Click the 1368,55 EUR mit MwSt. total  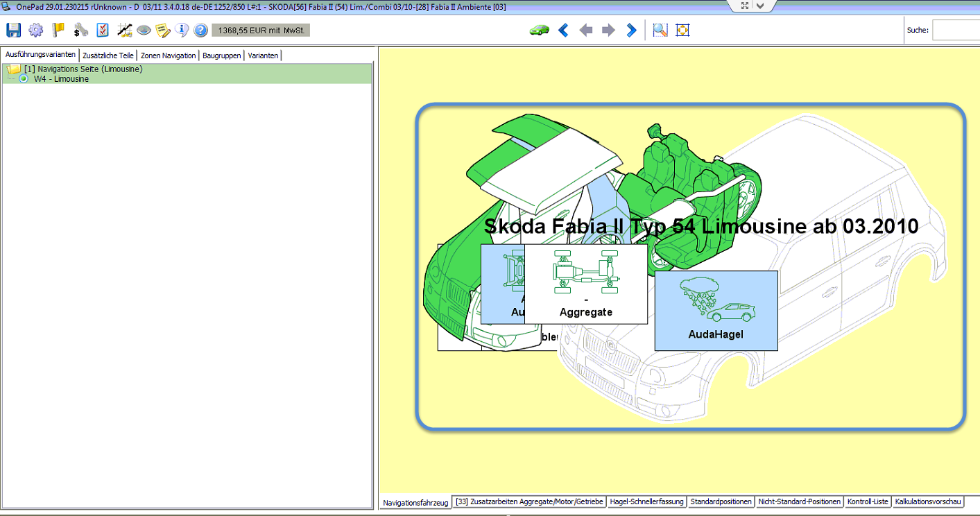[261, 31]
